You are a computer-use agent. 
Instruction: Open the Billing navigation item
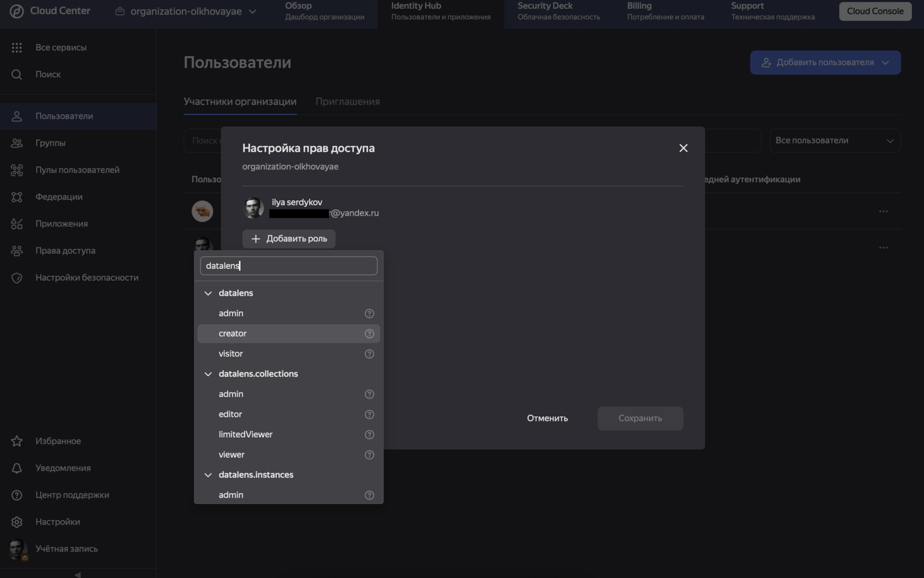(665, 11)
